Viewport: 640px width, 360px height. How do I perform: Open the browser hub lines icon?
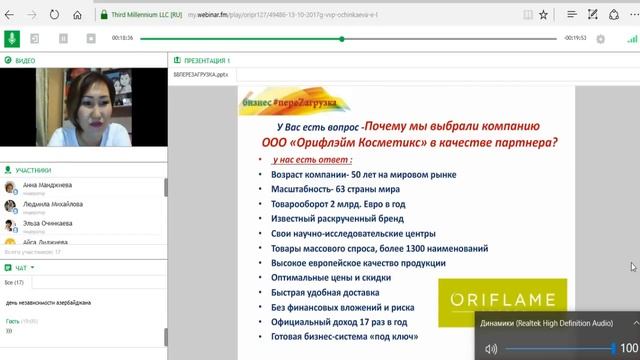(571, 15)
